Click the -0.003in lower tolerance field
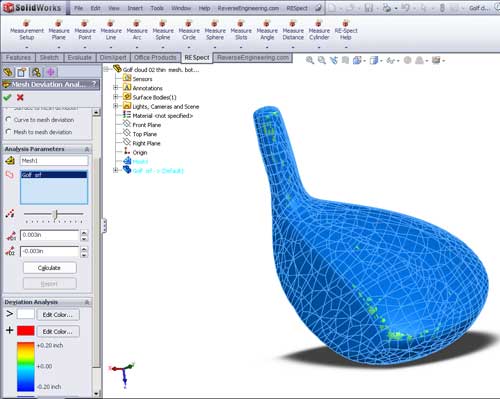 click(49, 251)
